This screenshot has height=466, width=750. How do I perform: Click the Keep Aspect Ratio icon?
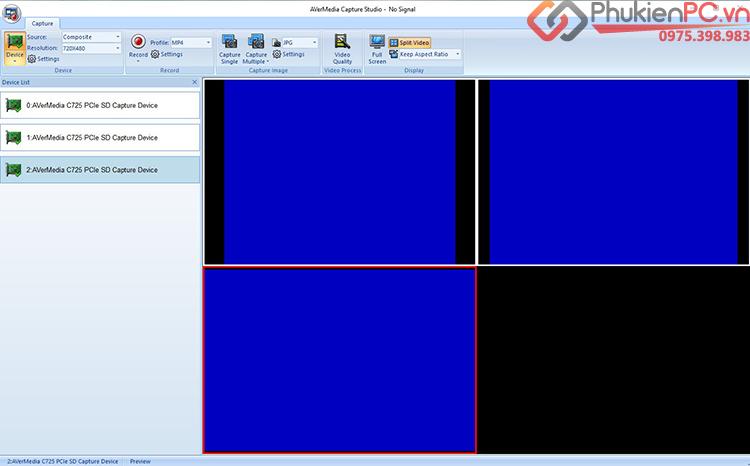(x=394, y=54)
